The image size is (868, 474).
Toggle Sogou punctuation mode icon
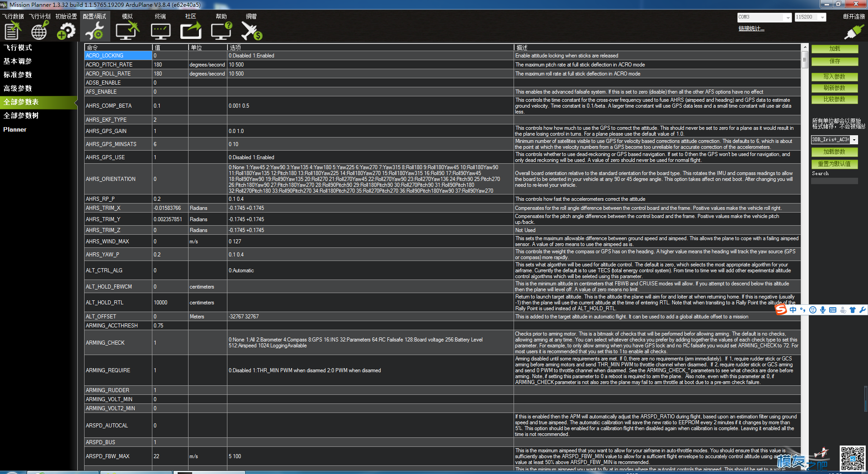pyautogui.click(x=802, y=310)
